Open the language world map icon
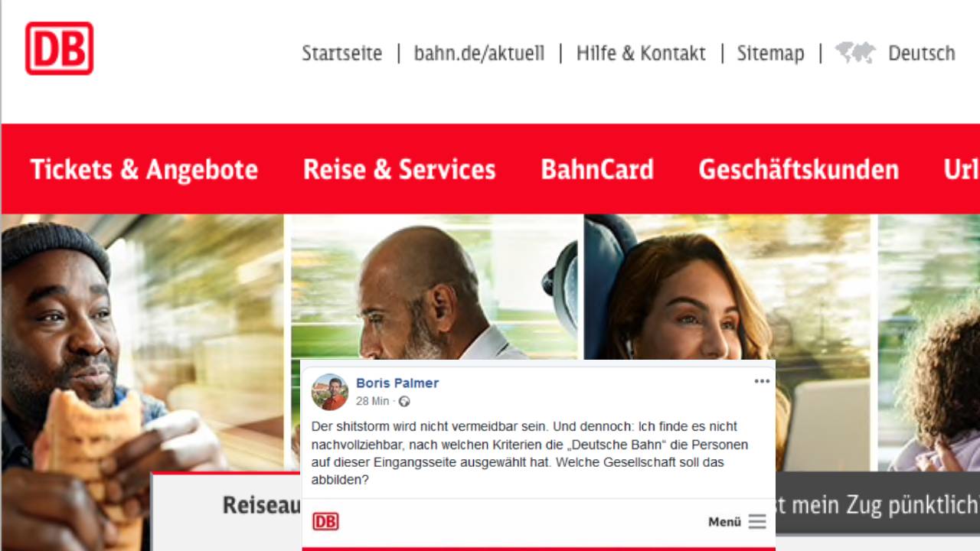 click(x=855, y=53)
